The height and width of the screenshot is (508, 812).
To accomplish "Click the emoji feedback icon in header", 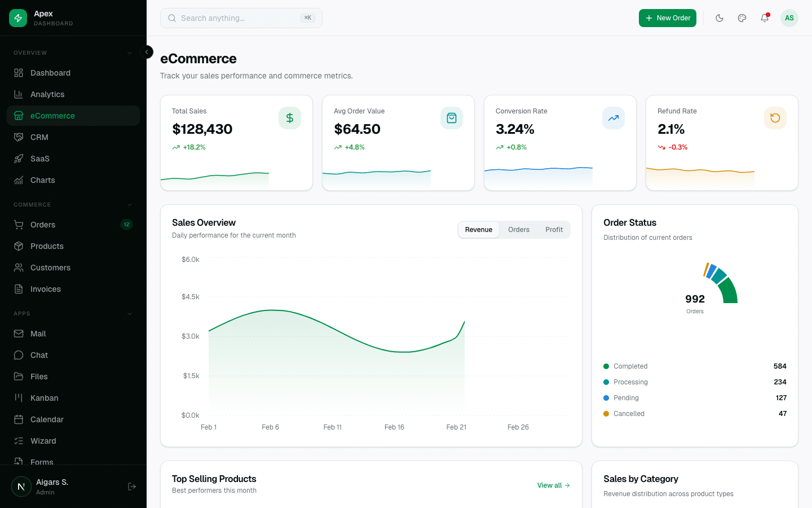I will point(742,17).
